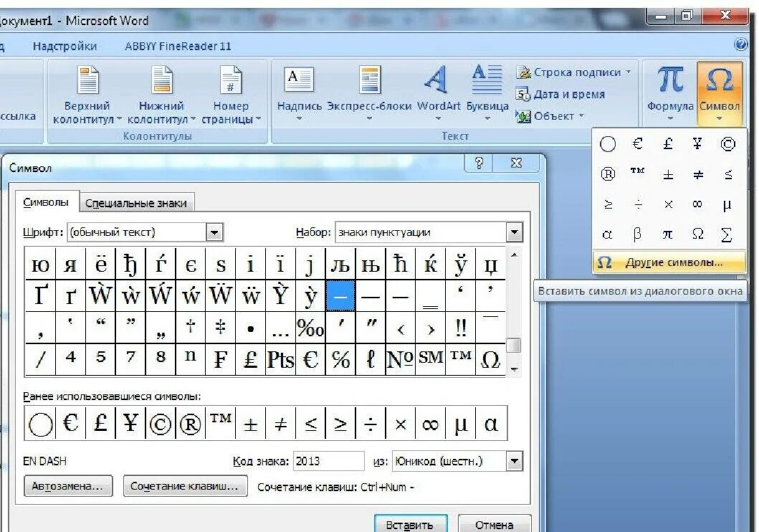Pick recently used euro € symbol
The width and height of the screenshot is (759, 532).
pyautogui.click(x=70, y=423)
